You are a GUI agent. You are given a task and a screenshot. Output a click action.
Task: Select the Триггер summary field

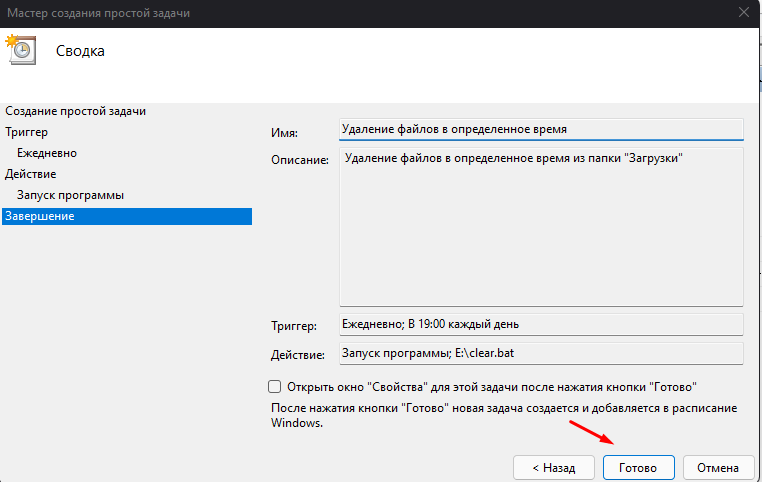point(541,324)
